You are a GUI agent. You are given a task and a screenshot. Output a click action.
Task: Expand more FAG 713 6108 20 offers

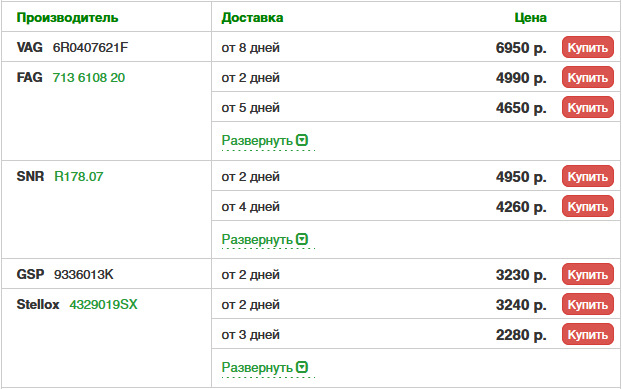pyautogui.click(x=265, y=141)
